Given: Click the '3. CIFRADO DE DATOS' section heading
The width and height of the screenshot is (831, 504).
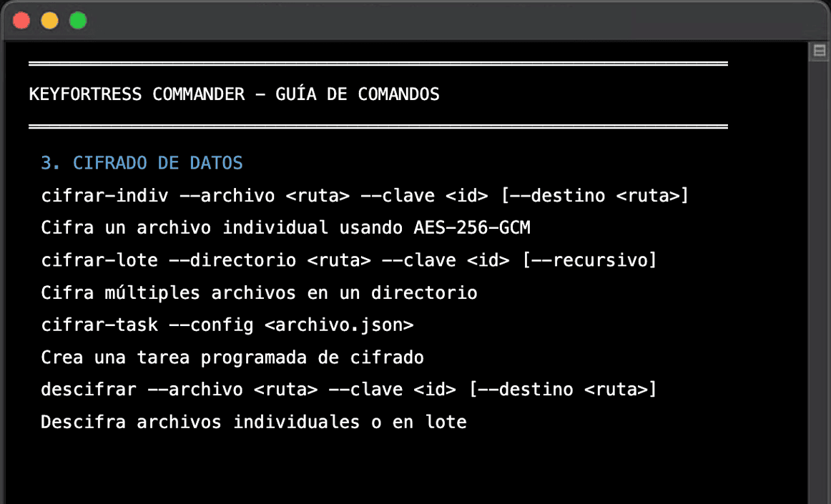Looking at the screenshot, I should pyautogui.click(x=142, y=163).
